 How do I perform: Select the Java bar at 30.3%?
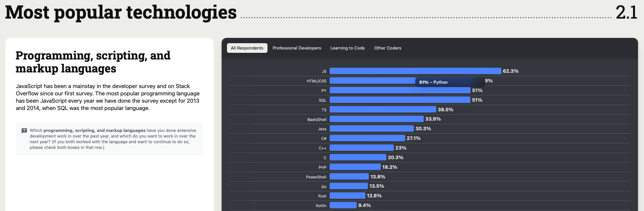[372, 129]
